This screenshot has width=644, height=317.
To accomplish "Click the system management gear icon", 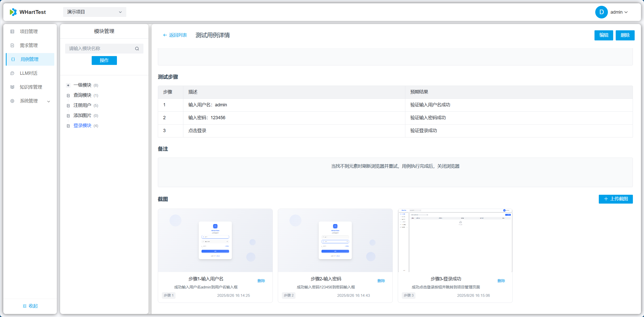I will pyautogui.click(x=12, y=101).
